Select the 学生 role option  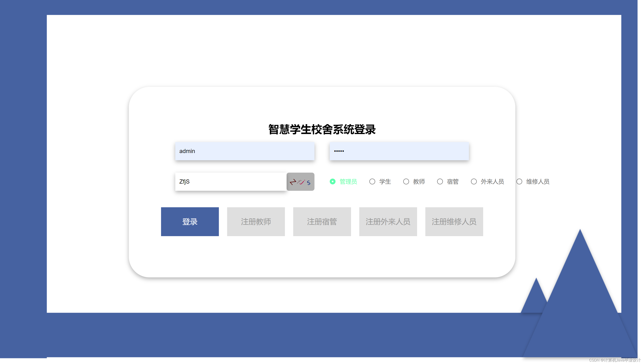point(372,182)
